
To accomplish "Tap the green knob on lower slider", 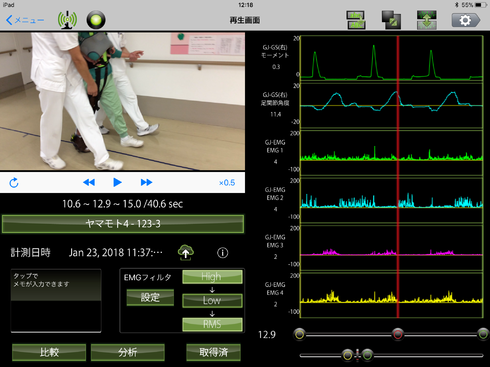I will [367, 355].
